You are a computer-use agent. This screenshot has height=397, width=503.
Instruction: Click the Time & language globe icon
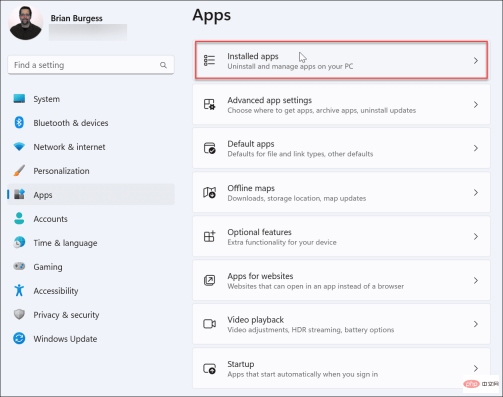click(x=19, y=242)
